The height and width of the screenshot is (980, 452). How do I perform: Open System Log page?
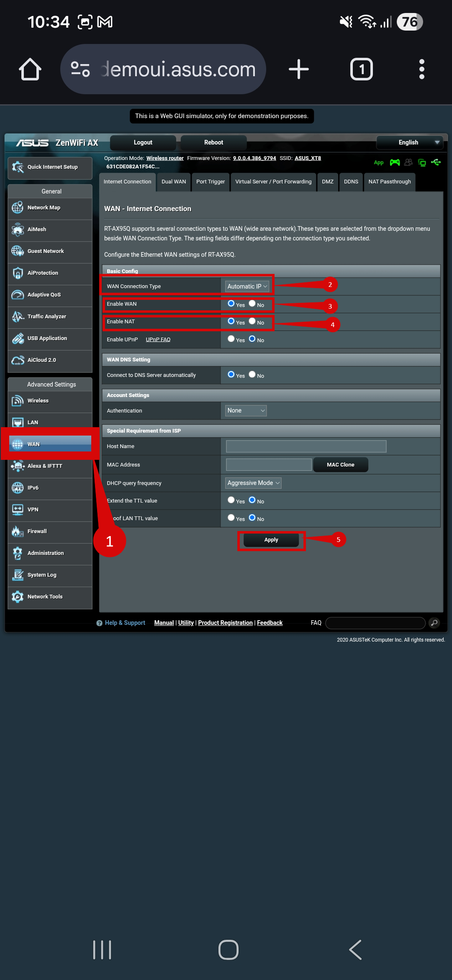tap(50, 575)
